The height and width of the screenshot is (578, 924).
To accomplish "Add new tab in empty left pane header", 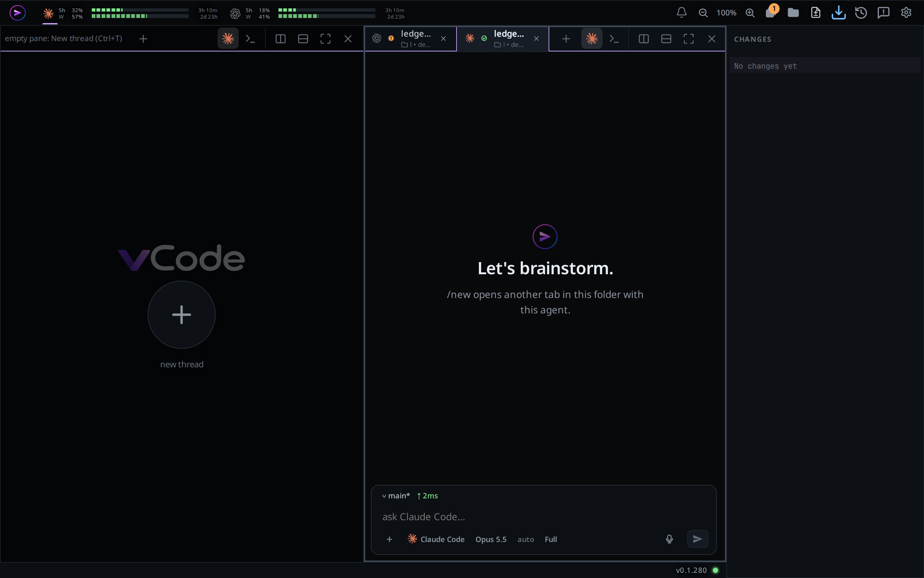I will 143,39.
